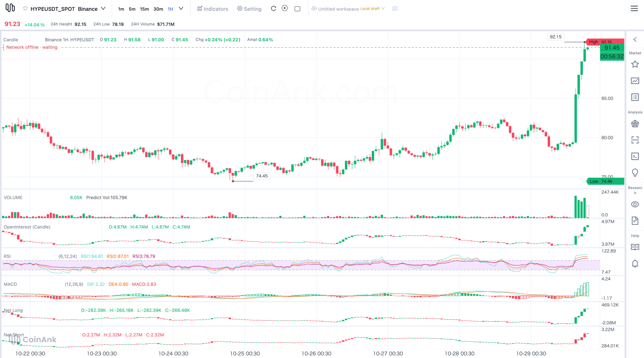Open the hamburger main menu
The image size is (644, 358).
[x=634, y=9]
